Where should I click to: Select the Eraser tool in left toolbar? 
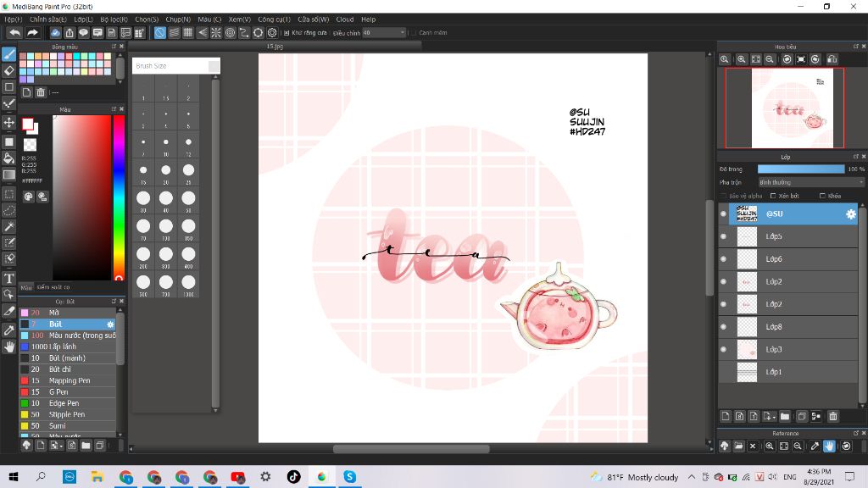click(8, 70)
